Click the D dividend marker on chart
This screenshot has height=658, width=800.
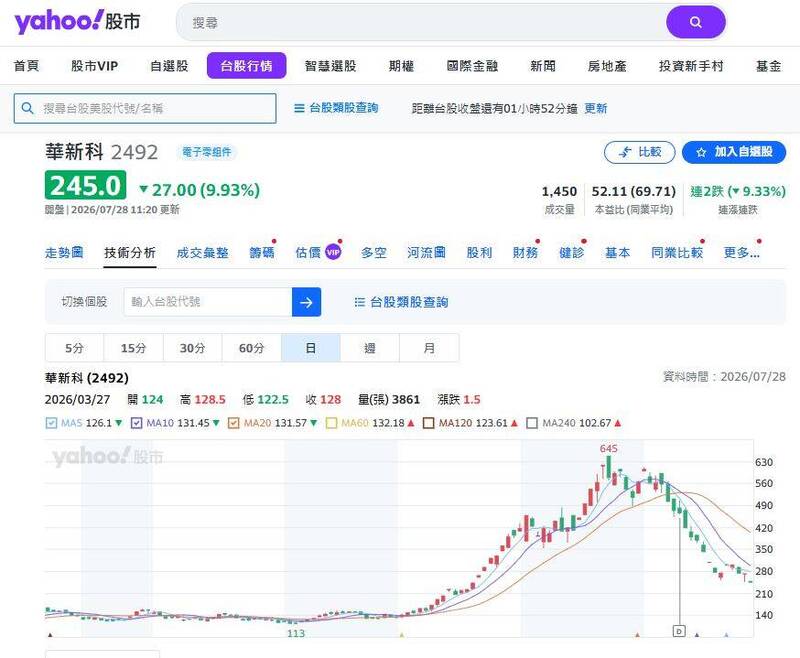(679, 631)
